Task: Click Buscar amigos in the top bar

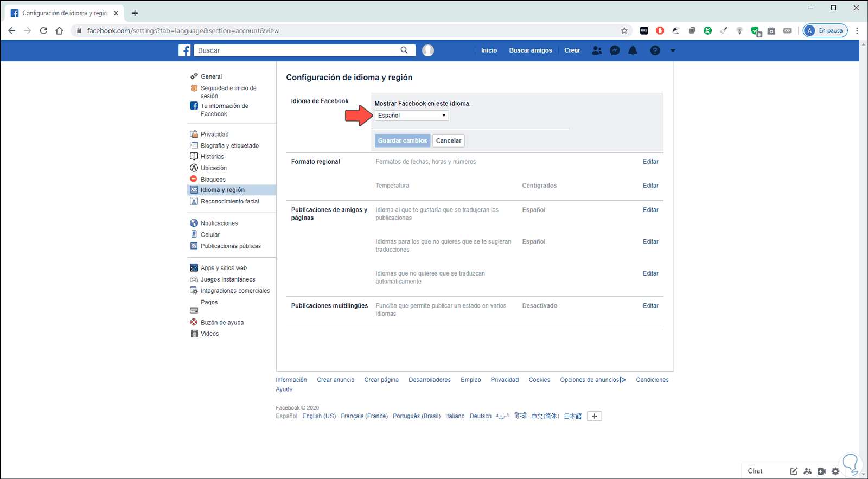Action: (x=531, y=50)
